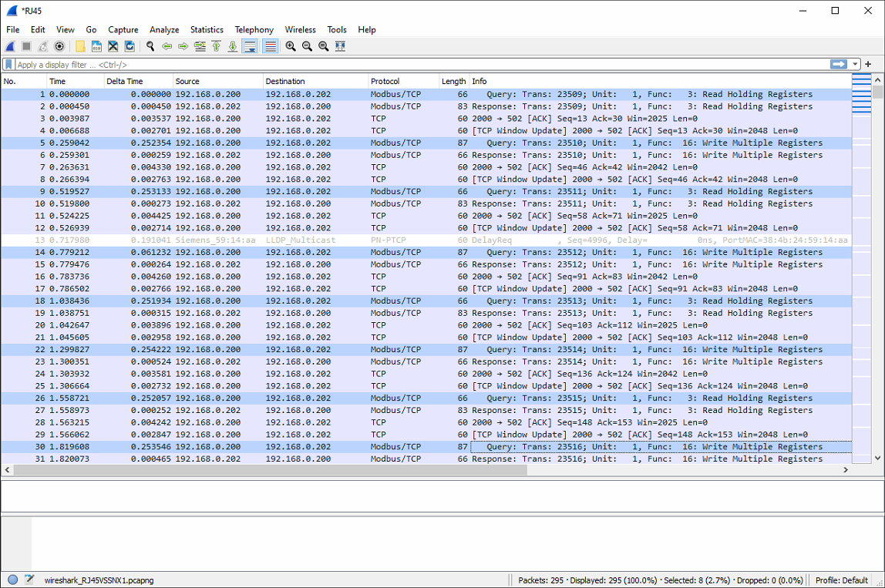Click the Profile: Default status bar label
Image resolution: width=885 pixels, height=588 pixels.
click(842, 580)
